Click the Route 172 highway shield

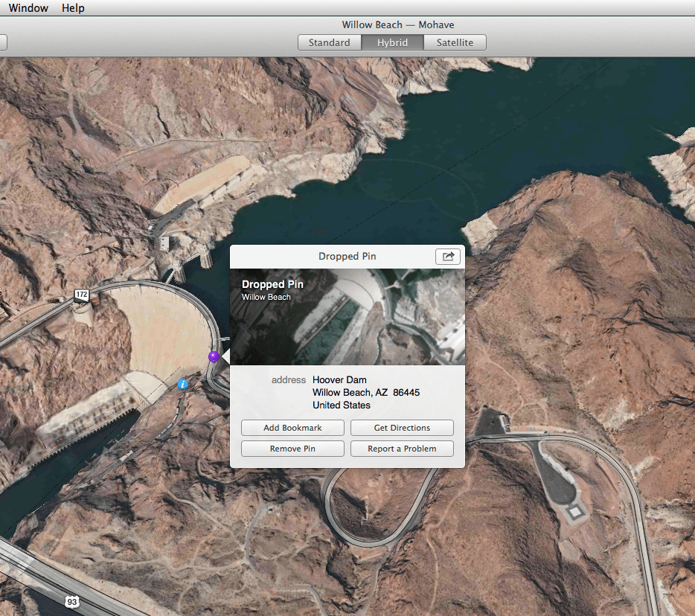[81, 295]
